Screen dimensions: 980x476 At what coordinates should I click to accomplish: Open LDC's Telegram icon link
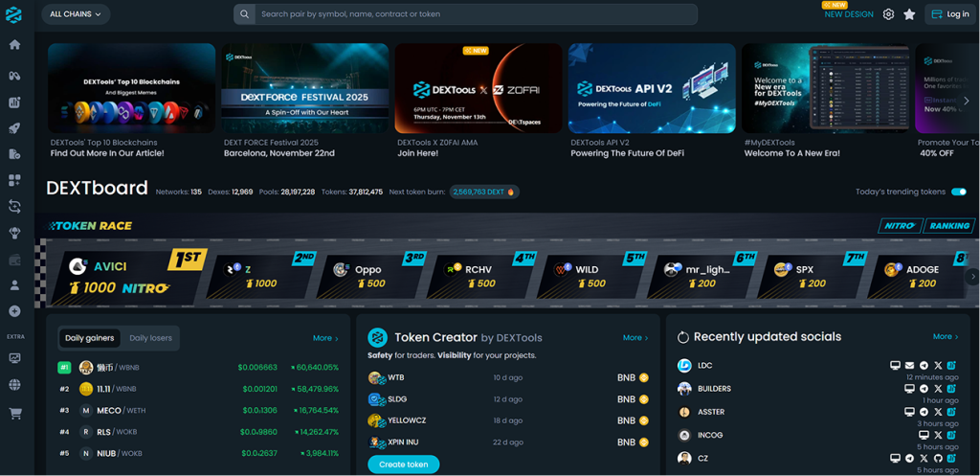924,366
